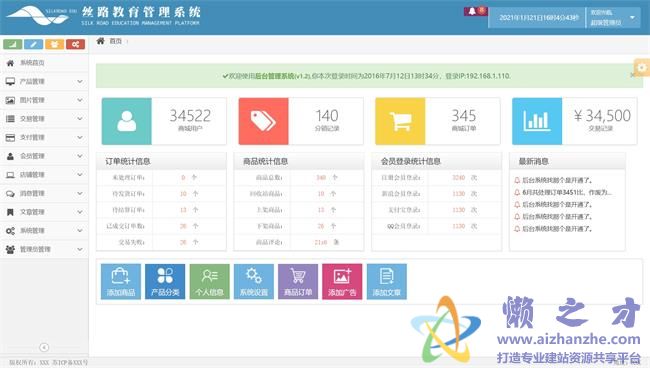
Task: Open the orange settings gear side tab
Action: pyautogui.click(x=642, y=67)
